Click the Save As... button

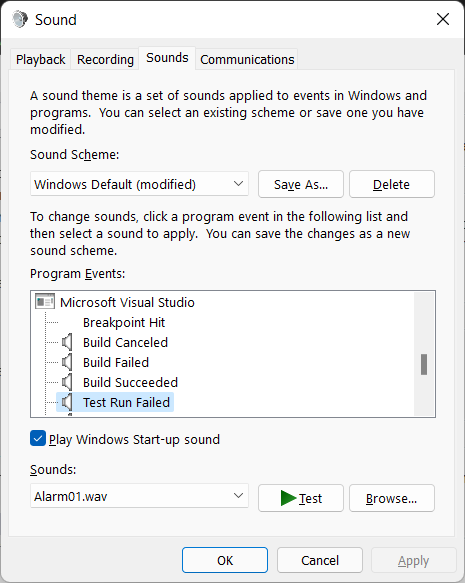point(301,184)
